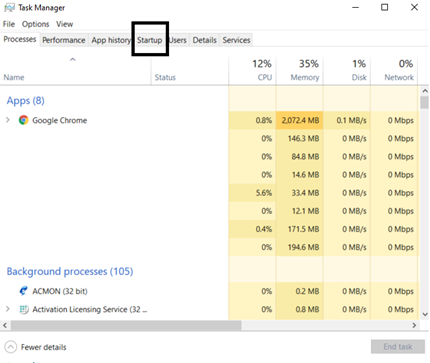The height and width of the screenshot is (363, 430).
Task: Click the Background processes (105) heading
Action: click(70, 271)
